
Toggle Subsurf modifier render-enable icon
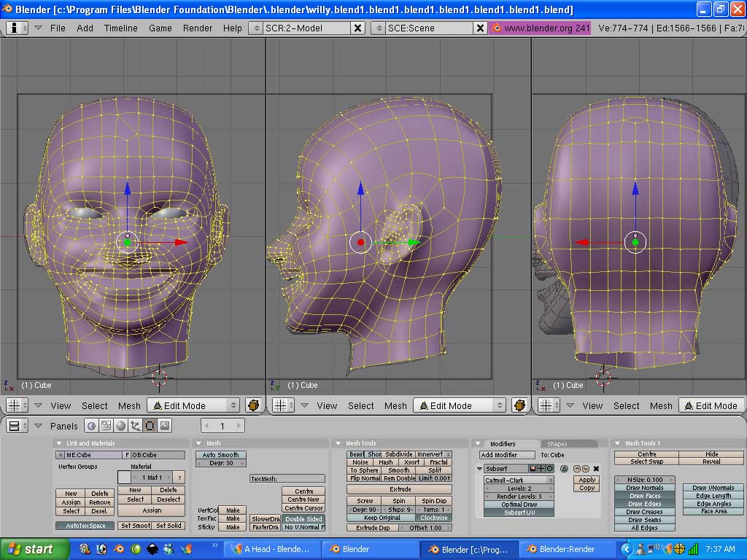(x=533, y=469)
